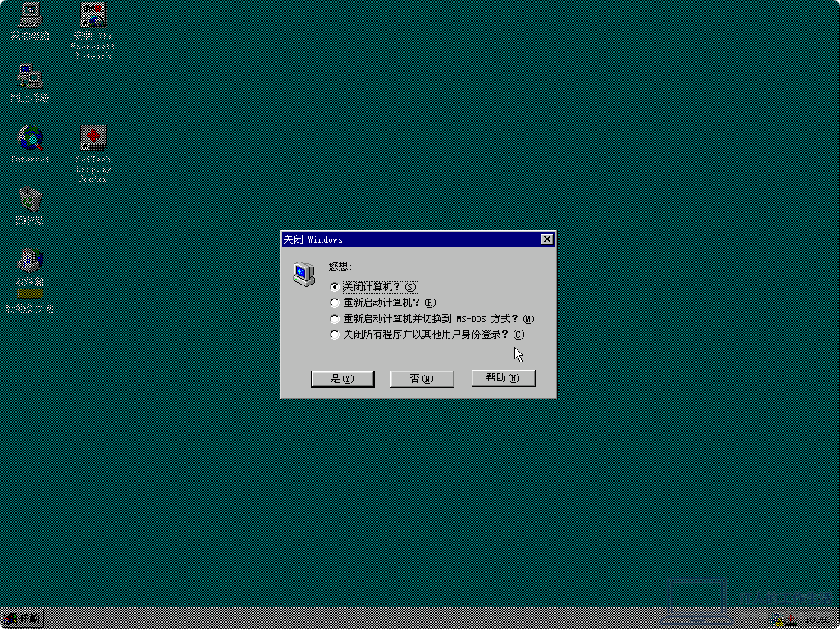Cancel with the No (否) button
The image size is (840, 629).
(422, 379)
